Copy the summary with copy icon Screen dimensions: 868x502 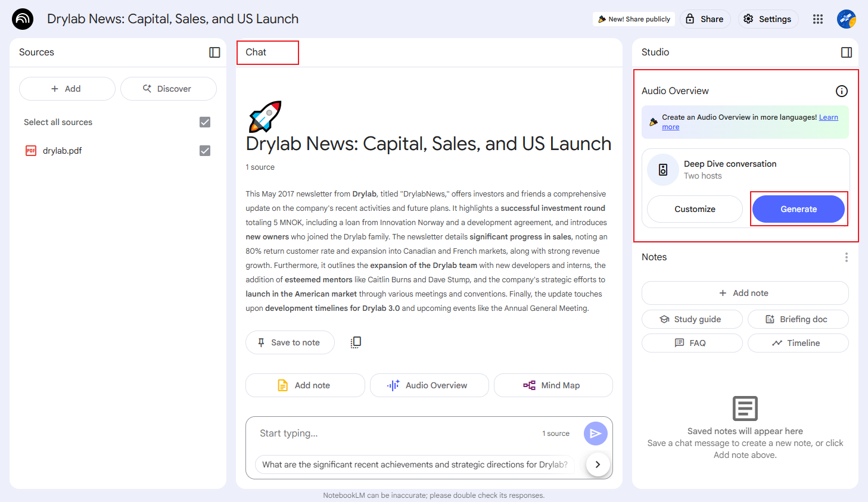(x=356, y=342)
